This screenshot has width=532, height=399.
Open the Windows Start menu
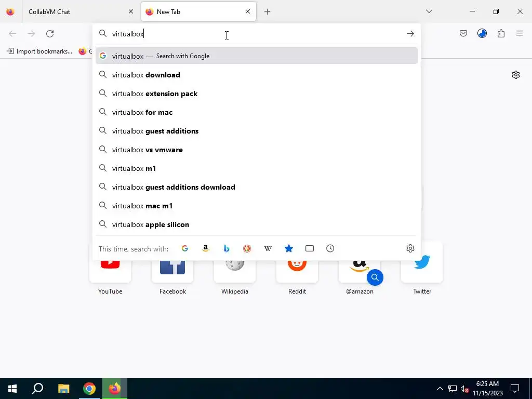pos(12,389)
